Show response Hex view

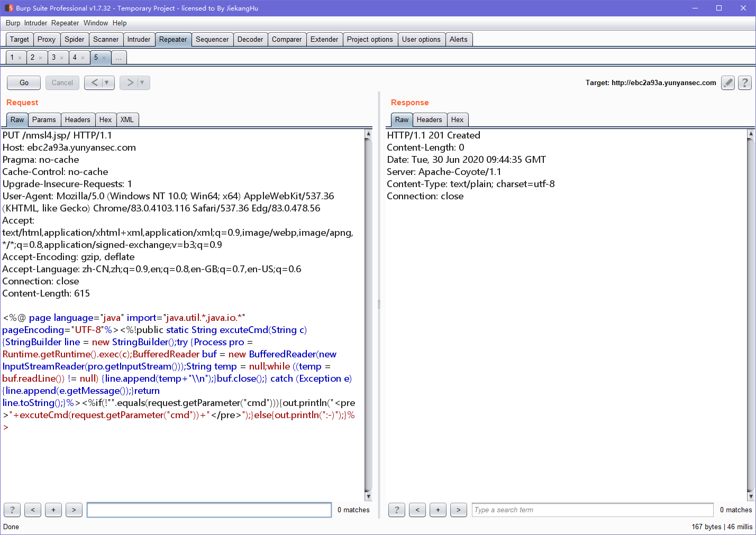coord(457,119)
